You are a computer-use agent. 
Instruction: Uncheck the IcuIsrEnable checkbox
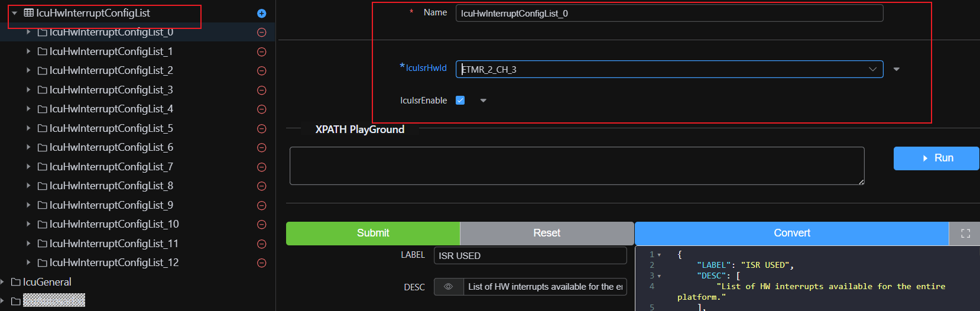[460, 101]
